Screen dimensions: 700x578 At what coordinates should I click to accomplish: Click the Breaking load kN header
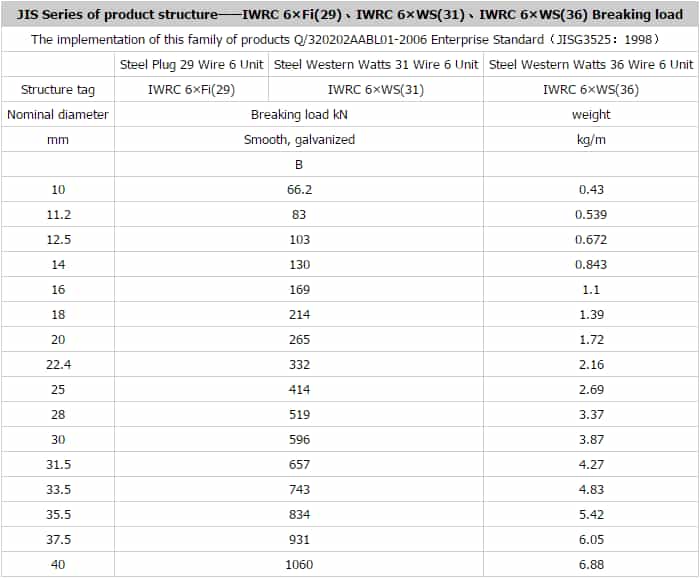(299, 114)
